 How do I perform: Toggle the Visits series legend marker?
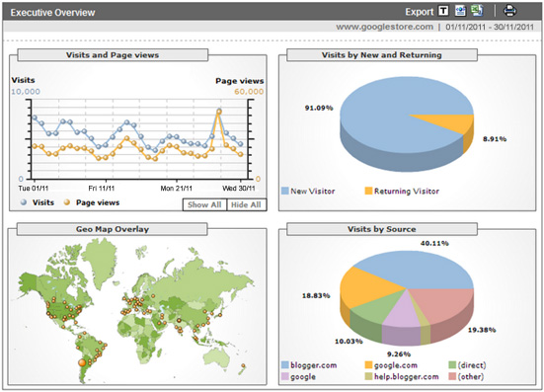point(24,202)
